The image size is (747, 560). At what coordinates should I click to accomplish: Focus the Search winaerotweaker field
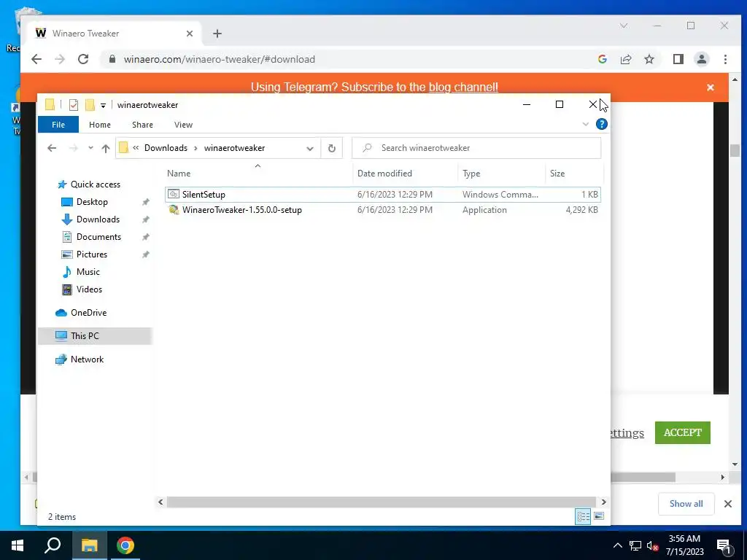point(476,148)
